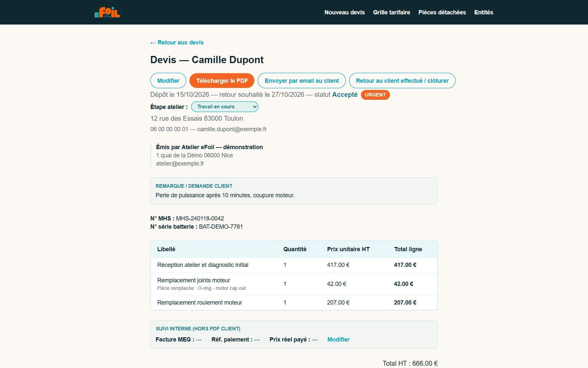The width and height of the screenshot is (588, 368).
Task: Follow the Retour aux devis link
Action: [x=177, y=43]
